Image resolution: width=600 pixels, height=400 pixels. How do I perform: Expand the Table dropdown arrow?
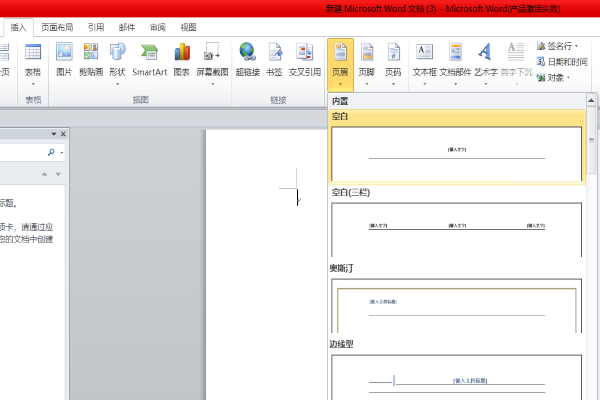coord(33,84)
